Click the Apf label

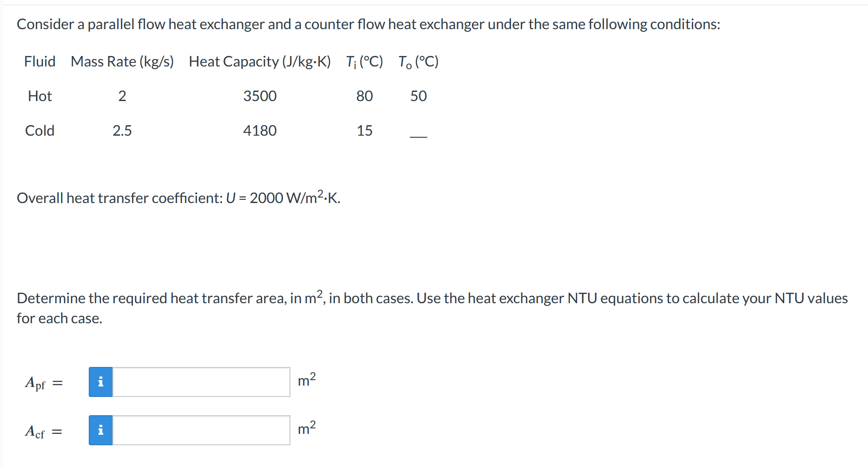coord(38,383)
